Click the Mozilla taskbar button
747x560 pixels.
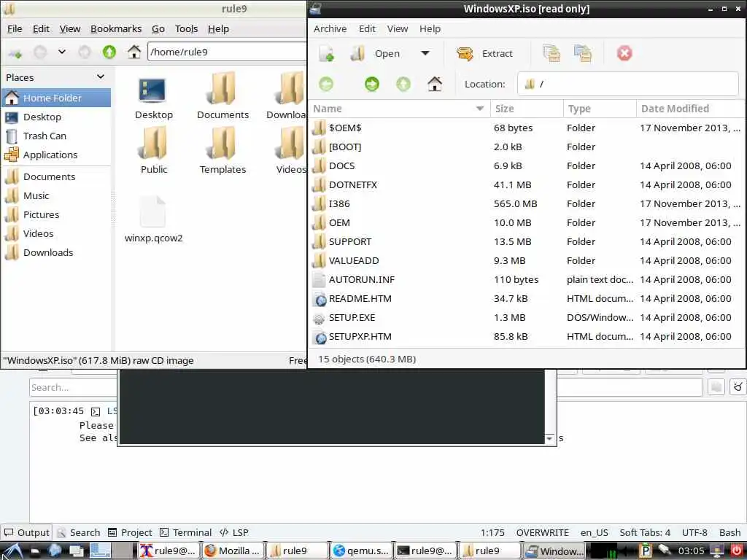(x=233, y=551)
